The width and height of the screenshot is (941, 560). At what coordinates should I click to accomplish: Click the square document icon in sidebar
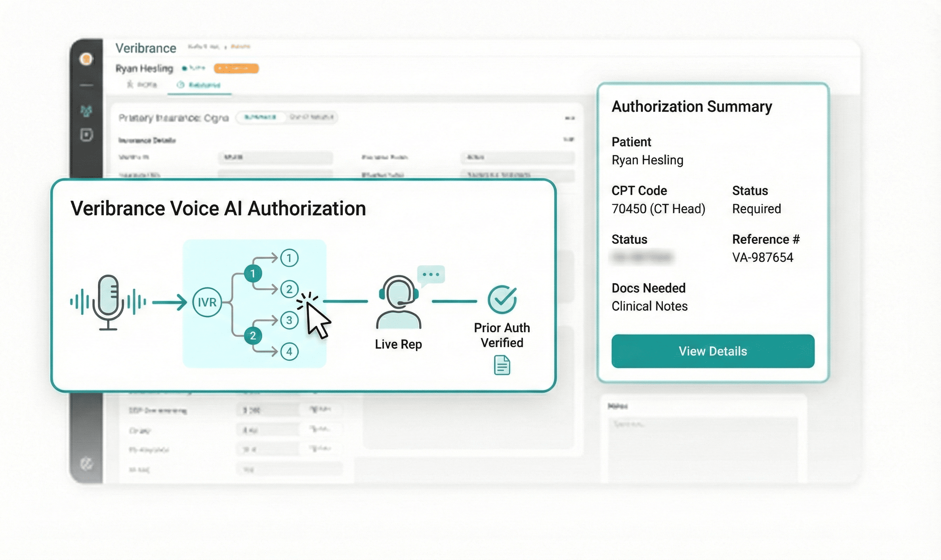86,135
